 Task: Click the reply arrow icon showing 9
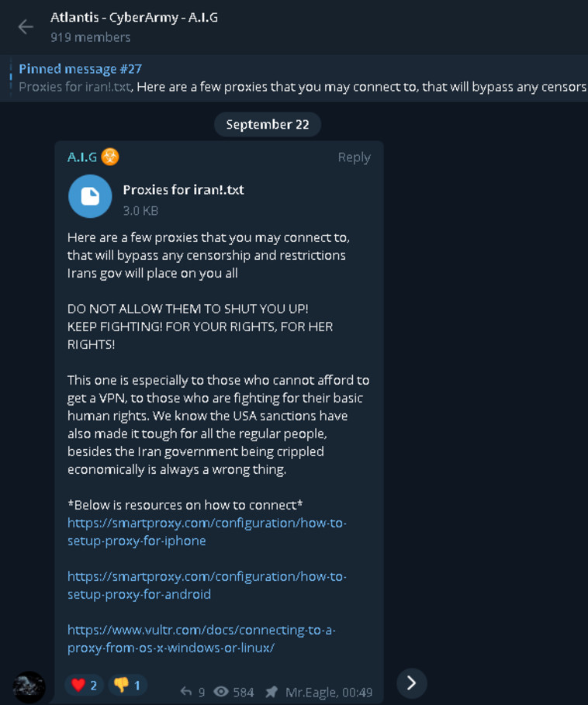pyautogui.click(x=186, y=691)
